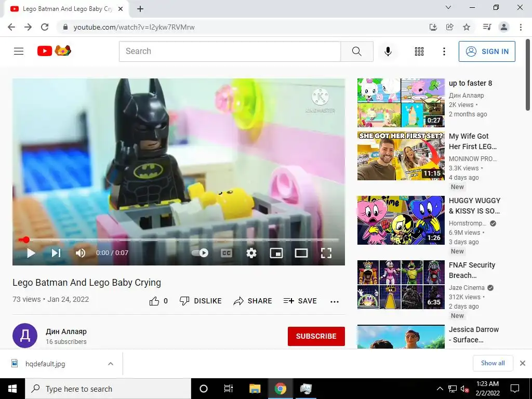Open Jessica Darrow - Surface... video title
532x399 pixels.
474,335
